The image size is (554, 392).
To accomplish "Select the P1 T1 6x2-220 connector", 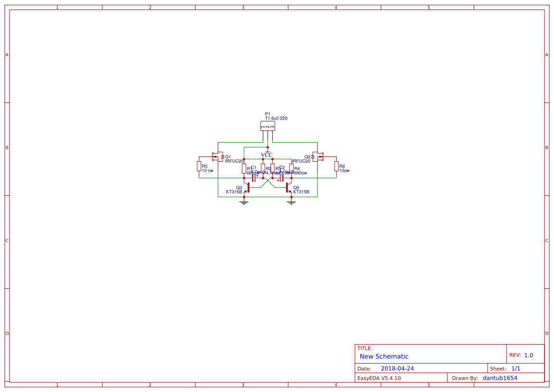I will 267,126.
